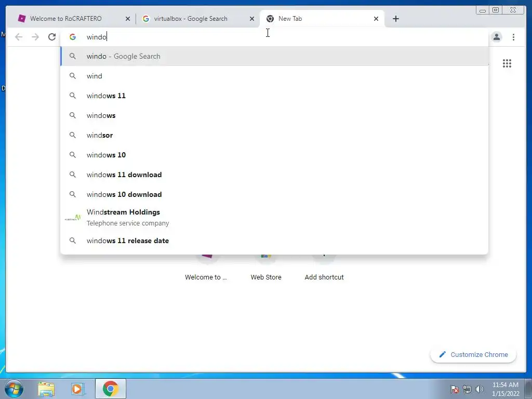Open the volume speaker tray icon
Viewport: 532px width, 399px height.
(x=480, y=389)
